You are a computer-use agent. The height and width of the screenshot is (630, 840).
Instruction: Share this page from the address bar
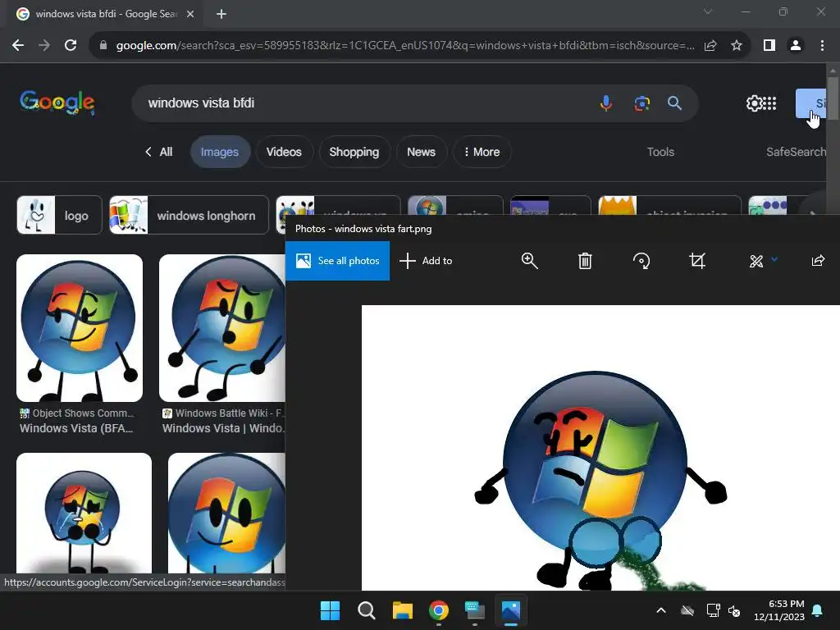pos(710,46)
